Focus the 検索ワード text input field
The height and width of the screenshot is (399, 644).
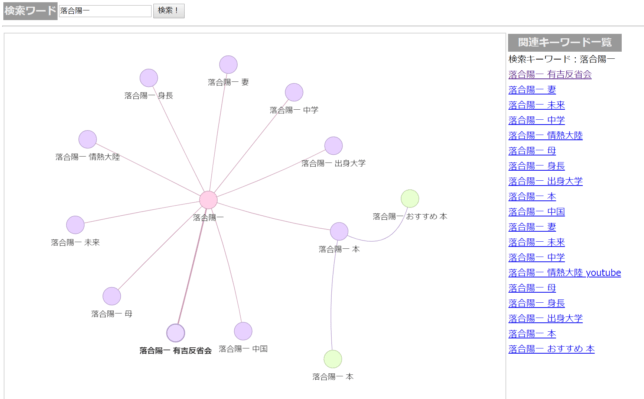tap(105, 11)
